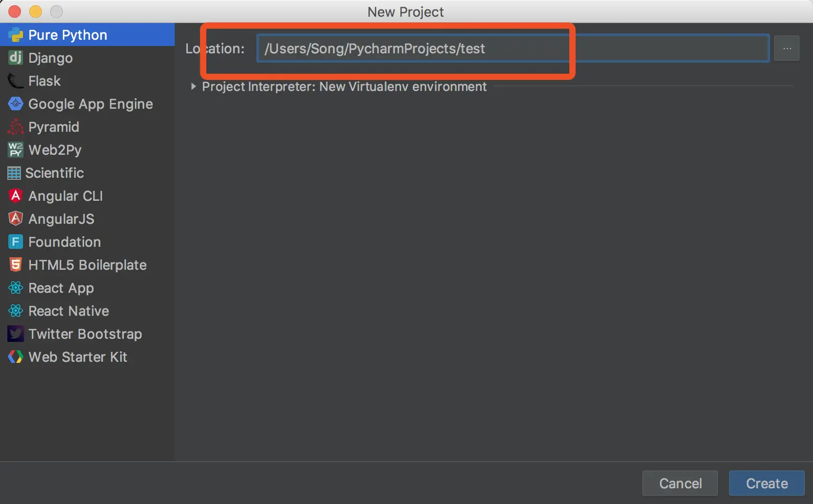Screen dimensions: 813x504
Task: Click the Django dj icon
Action: tap(16, 58)
